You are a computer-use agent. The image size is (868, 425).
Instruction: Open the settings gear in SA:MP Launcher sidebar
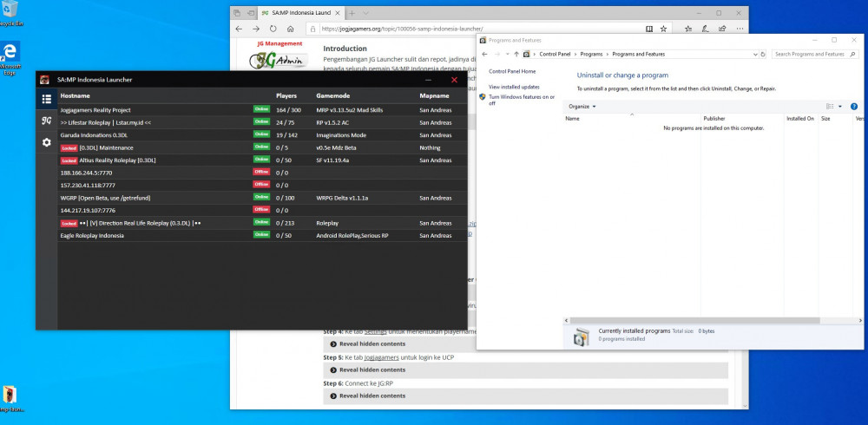(47, 142)
